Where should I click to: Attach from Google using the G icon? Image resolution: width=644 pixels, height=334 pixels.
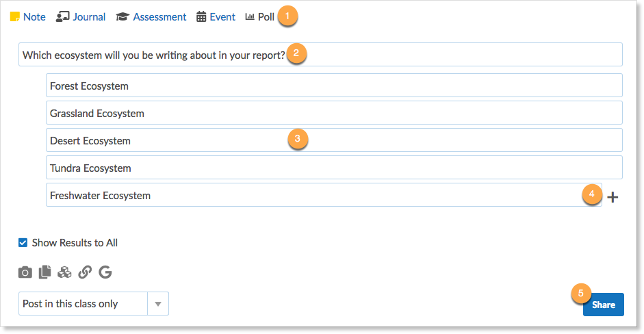105,272
